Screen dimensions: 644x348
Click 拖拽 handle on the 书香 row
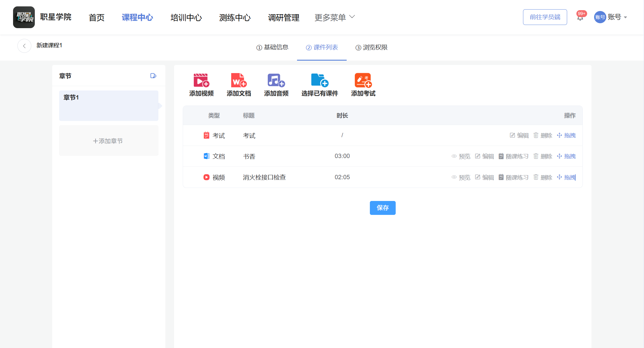(x=566, y=156)
